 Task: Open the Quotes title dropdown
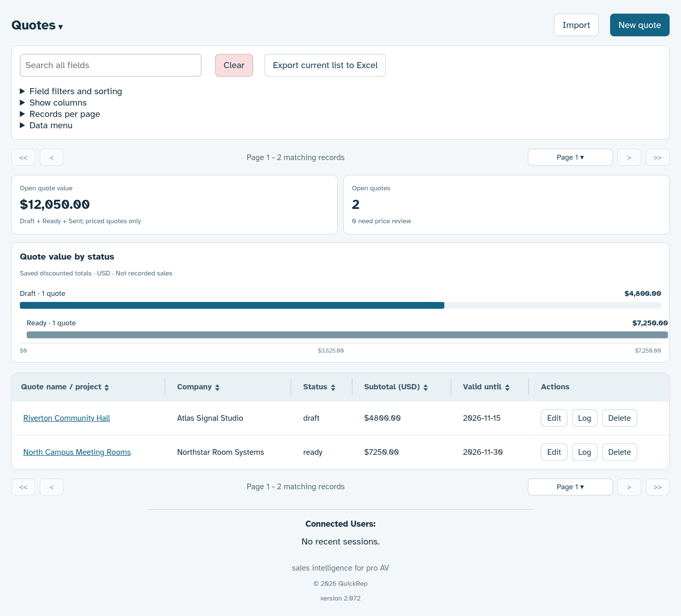(37, 25)
